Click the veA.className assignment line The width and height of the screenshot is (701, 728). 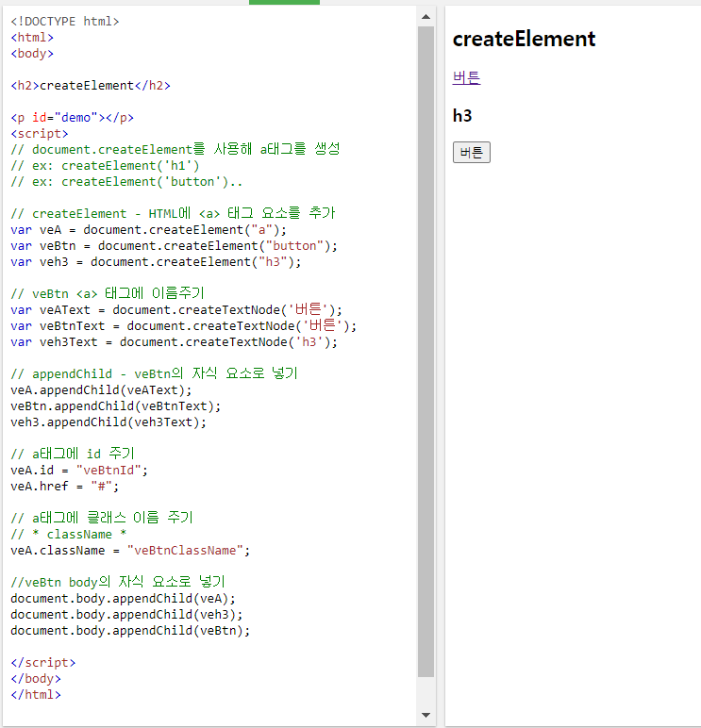(130, 550)
